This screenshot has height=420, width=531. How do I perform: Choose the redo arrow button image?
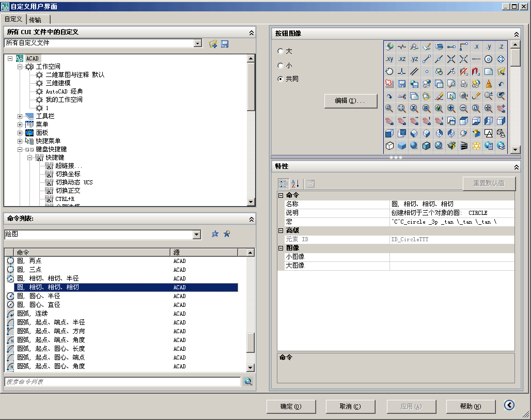[x=389, y=96]
